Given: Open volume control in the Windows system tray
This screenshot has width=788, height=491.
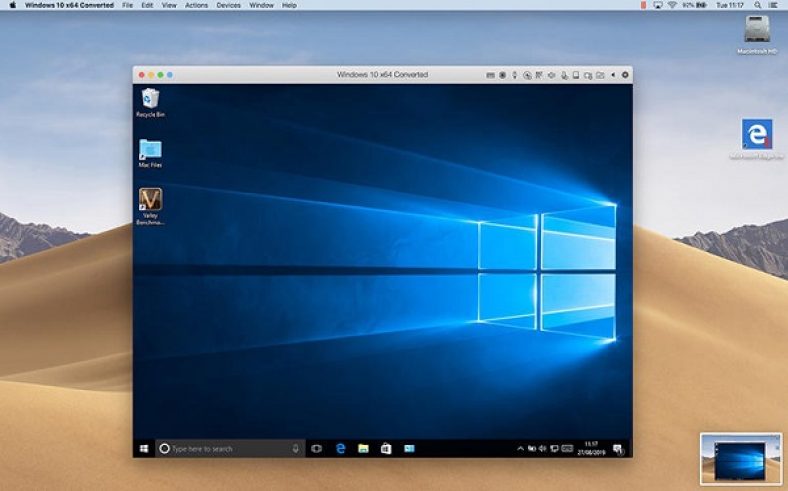Looking at the screenshot, I should coord(543,448).
